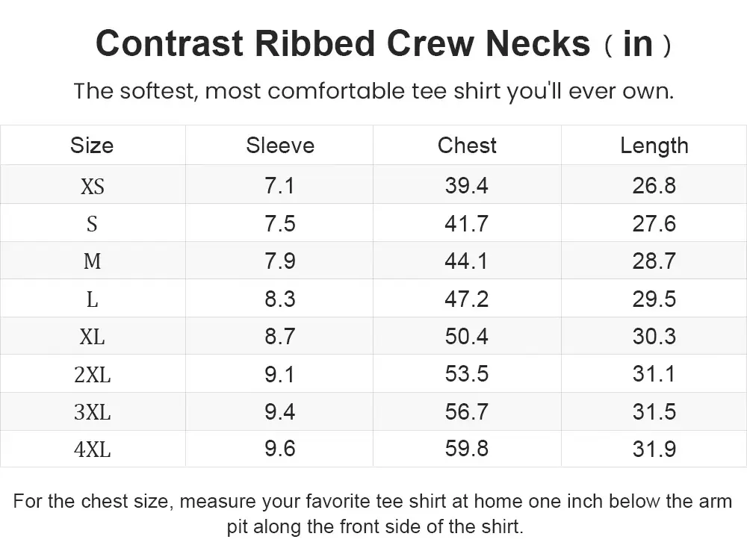The width and height of the screenshot is (747, 560).
Task: Select the 4XL size row label
Action: click(x=92, y=449)
